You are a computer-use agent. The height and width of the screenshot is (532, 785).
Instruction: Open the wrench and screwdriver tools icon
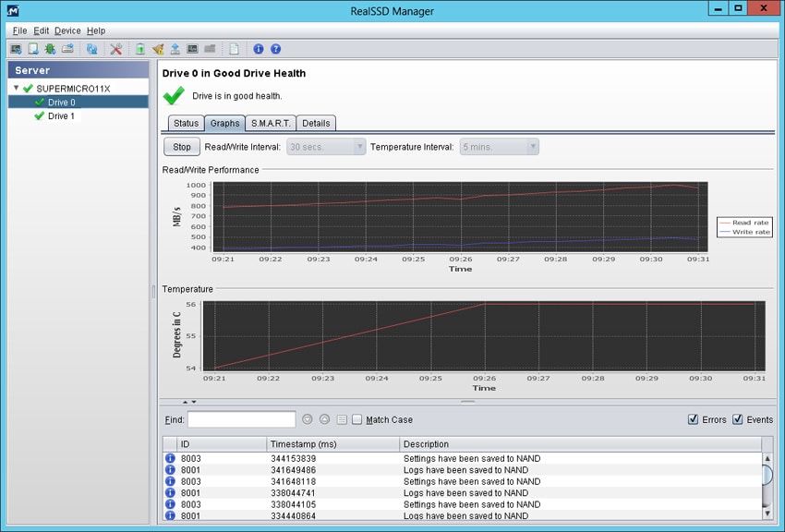116,49
